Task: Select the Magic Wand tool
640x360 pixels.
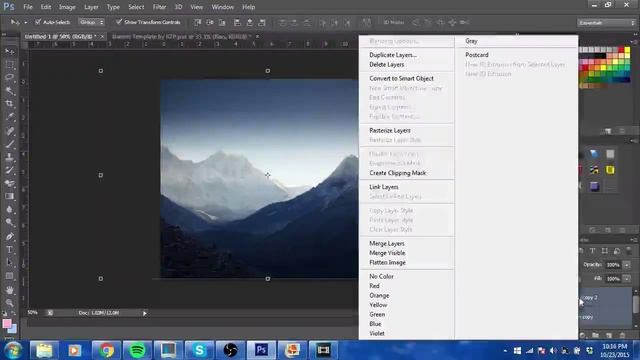Action: coord(10,91)
